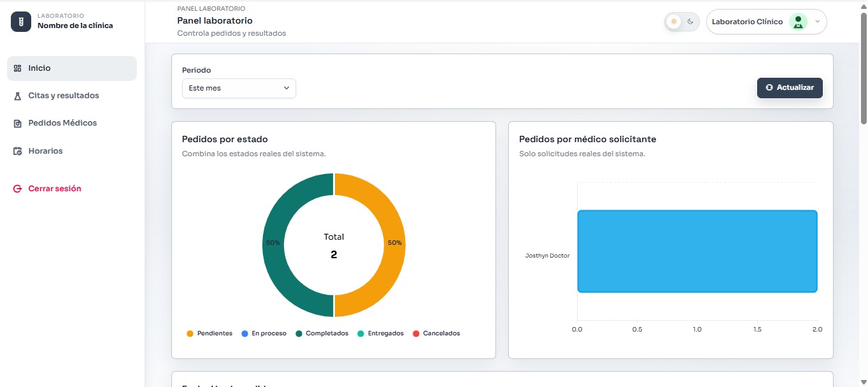
Task: Click the laboratory test tube logo icon
Action: coord(21,22)
